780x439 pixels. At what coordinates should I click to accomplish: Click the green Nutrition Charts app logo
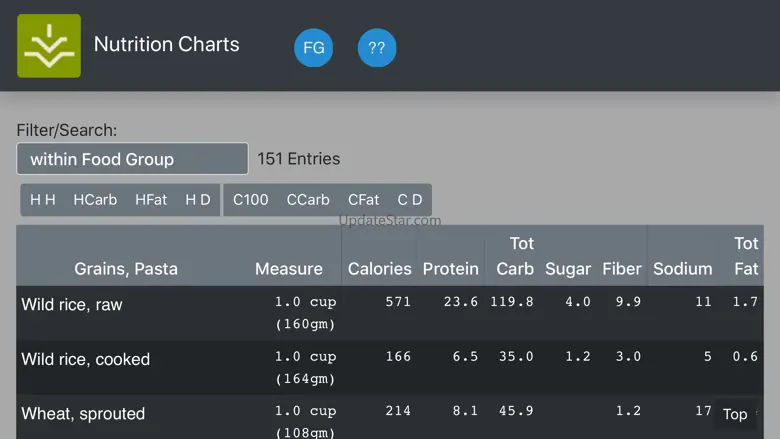tap(49, 46)
